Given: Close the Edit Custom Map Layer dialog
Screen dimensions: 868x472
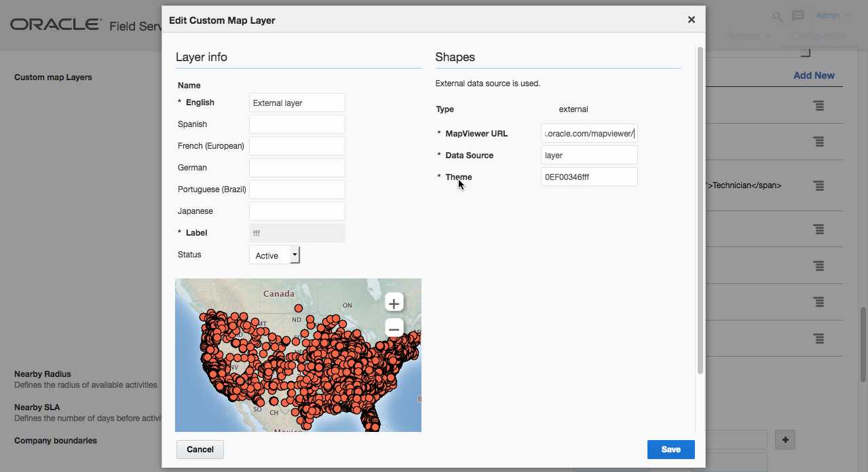Looking at the screenshot, I should click(691, 20).
